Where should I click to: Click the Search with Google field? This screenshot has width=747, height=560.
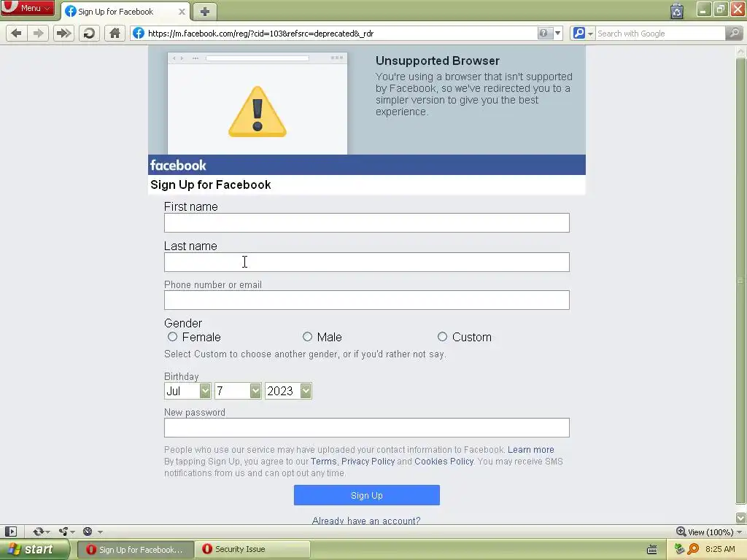(x=659, y=34)
